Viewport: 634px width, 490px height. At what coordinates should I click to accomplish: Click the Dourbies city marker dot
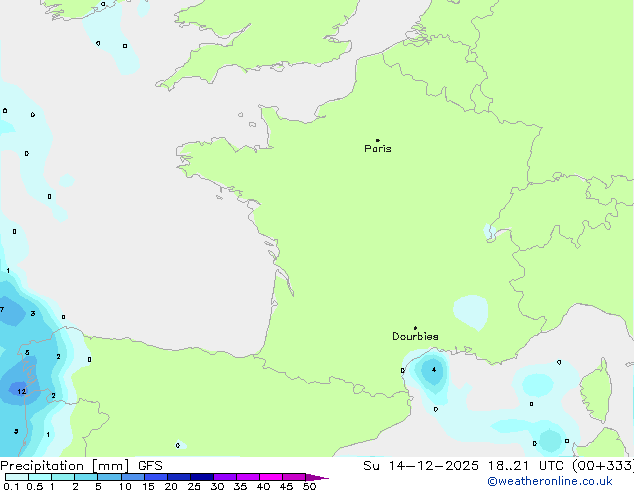415,328
